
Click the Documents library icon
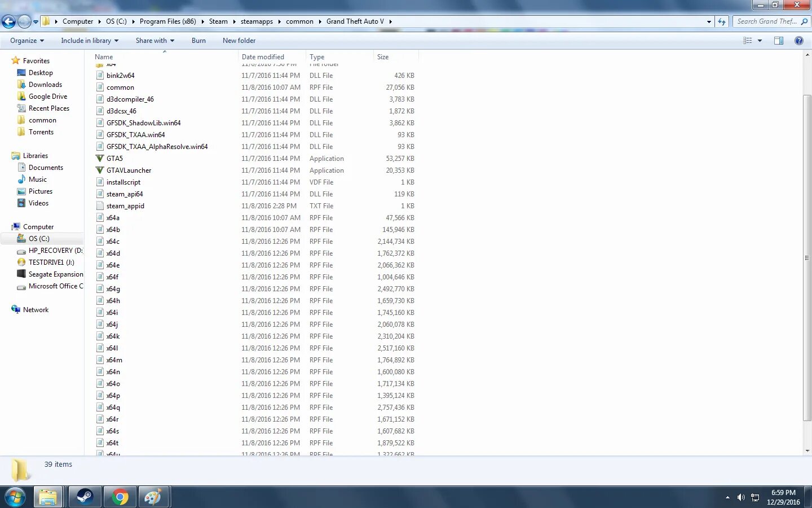pos(21,168)
